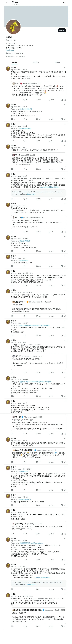72x644 pixels.
Task: Share the Nov 15, 2024 post
Action: 65,316
